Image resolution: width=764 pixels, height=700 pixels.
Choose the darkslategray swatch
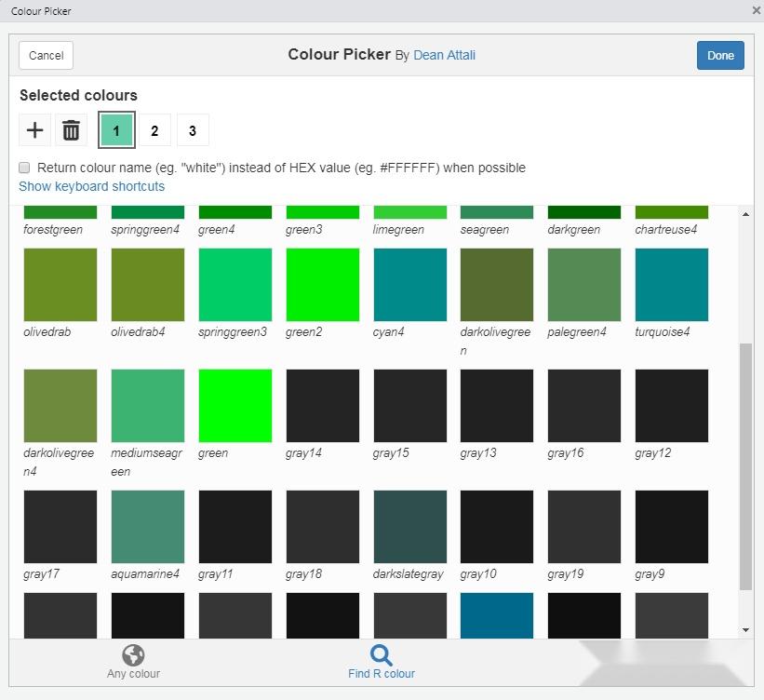point(410,526)
